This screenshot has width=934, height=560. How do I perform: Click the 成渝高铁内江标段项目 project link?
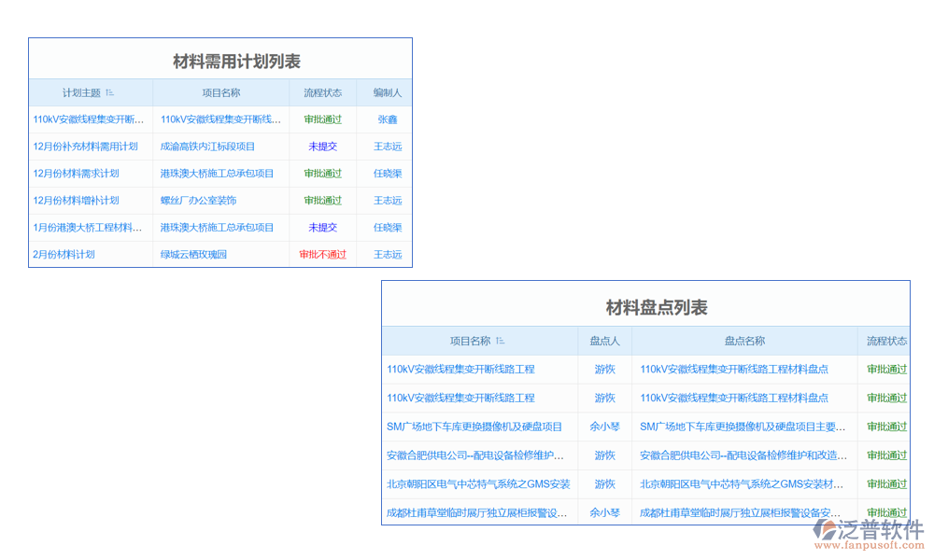point(207,147)
